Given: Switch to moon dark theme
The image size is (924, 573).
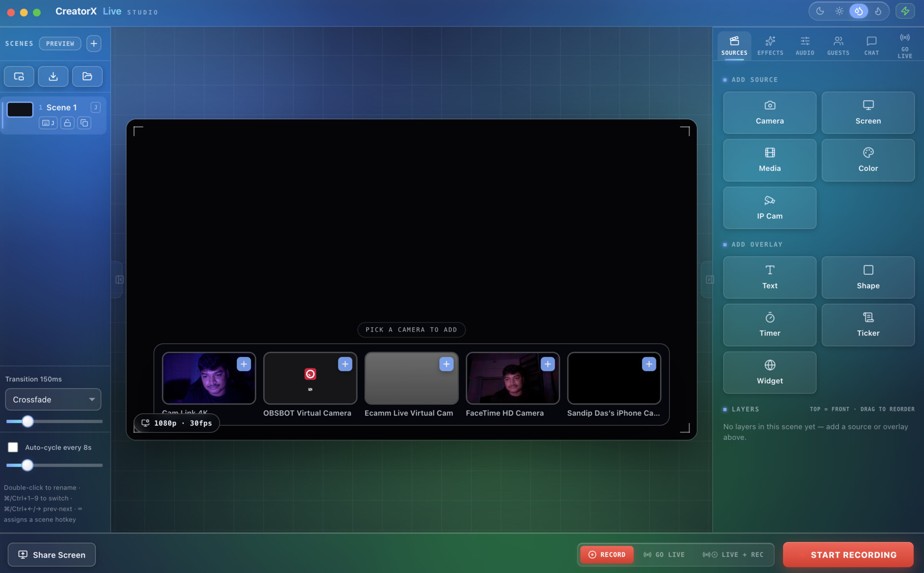Looking at the screenshot, I should click(x=820, y=11).
